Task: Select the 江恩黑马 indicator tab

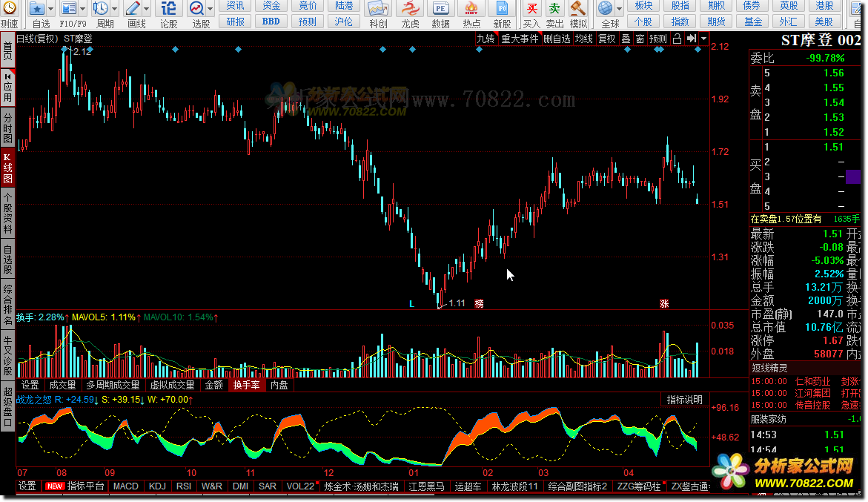Action: click(x=426, y=486)
